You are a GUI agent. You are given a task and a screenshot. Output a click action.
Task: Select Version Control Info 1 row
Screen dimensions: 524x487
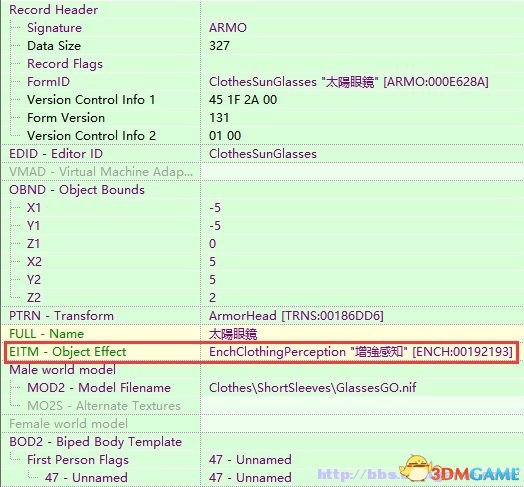262,100
